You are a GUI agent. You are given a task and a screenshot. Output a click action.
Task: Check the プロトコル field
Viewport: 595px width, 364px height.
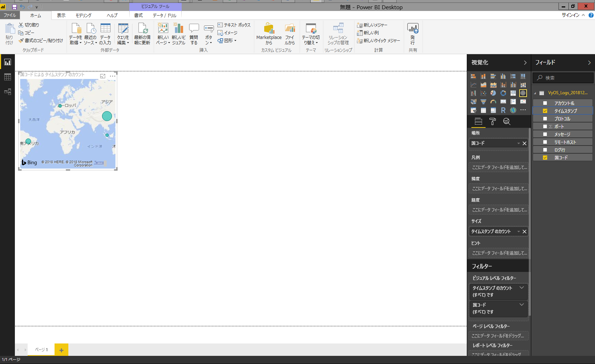(545, 119)
